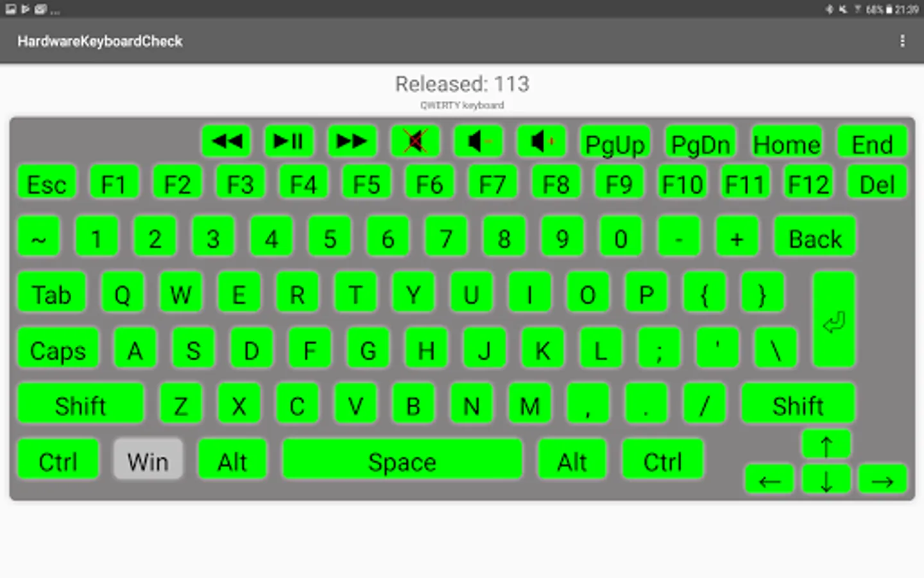Screen dimensions: 924x578
Task: Tap the forward slash key
Action: click(704, 403)
